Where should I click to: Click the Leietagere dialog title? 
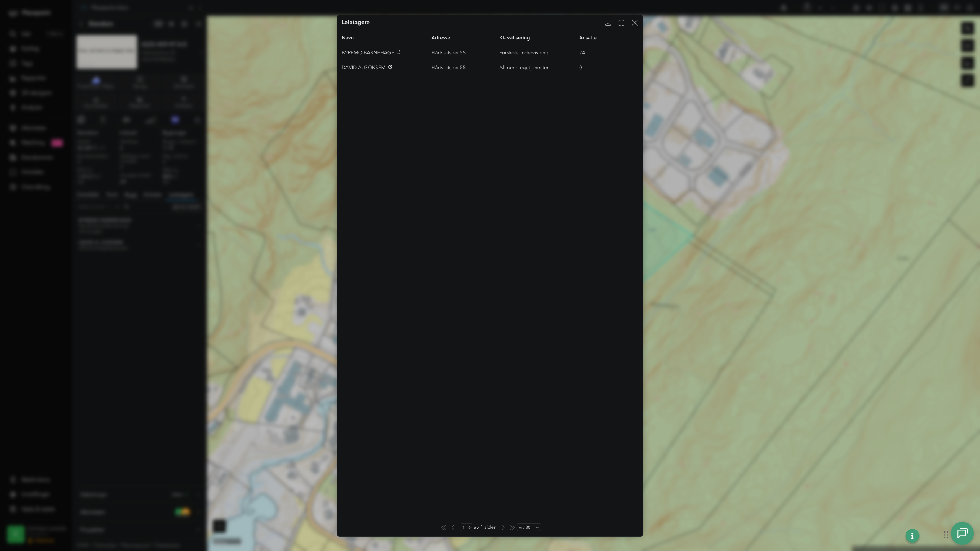(x=356, y=22)
